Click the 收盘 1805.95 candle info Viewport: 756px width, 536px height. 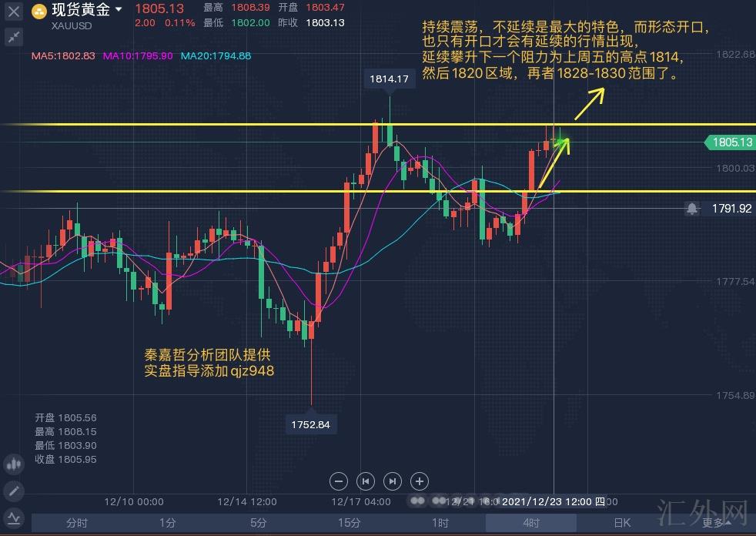(x=65, y=459)
